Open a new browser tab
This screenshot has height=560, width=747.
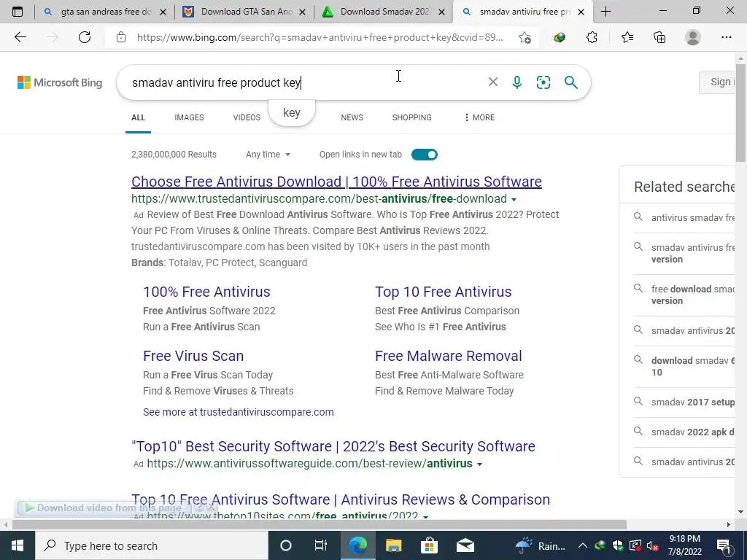pos(606,12)
